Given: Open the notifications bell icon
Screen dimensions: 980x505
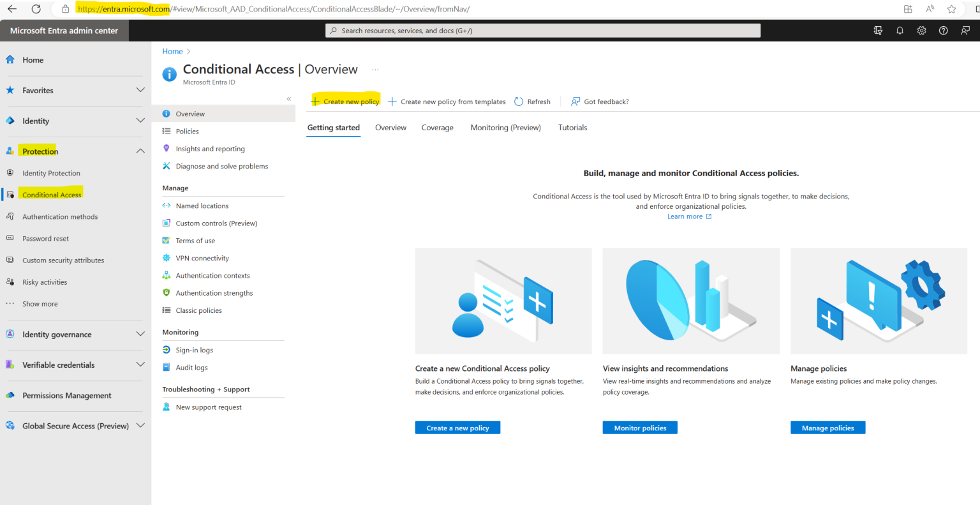Looking at the screenshot, I should point(900,30).
